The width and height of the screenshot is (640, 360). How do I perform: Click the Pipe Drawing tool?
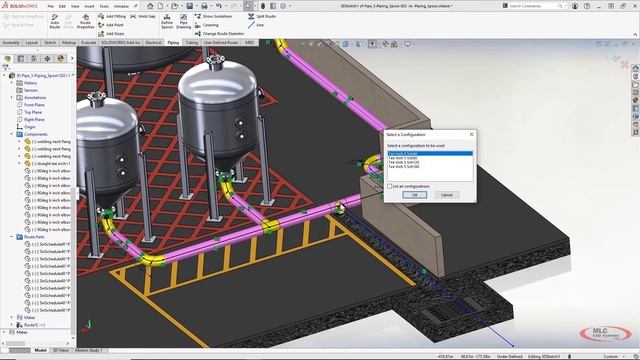183,21
